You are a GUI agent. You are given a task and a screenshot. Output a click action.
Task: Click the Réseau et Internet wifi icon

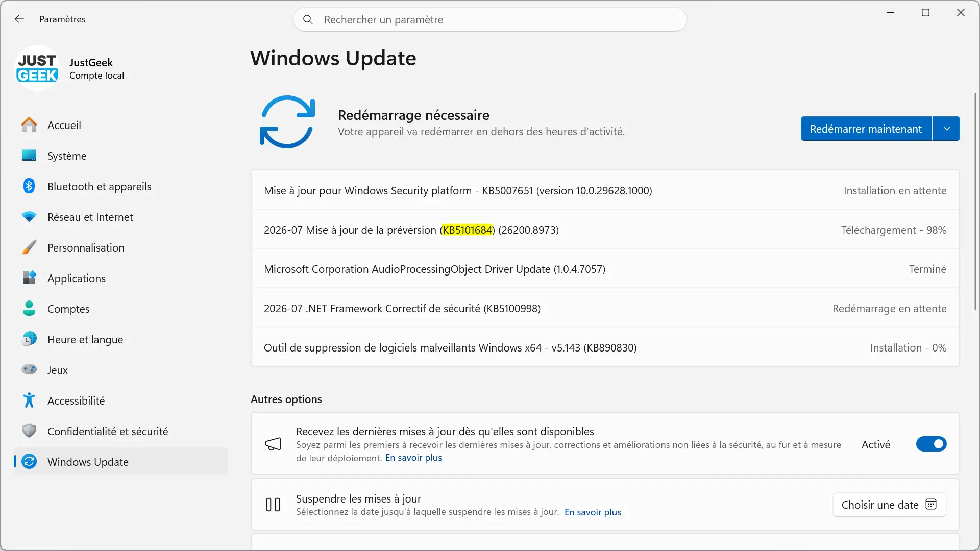tap(29, 217)
